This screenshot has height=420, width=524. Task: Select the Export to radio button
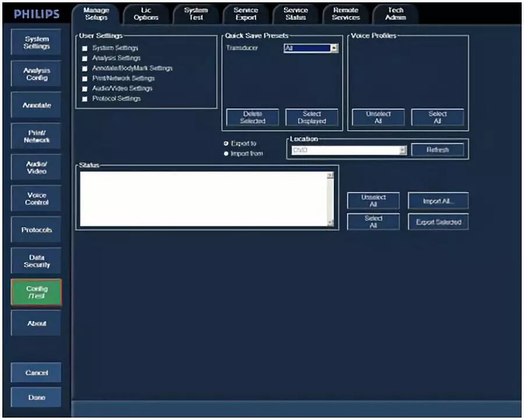click(226, 144)
